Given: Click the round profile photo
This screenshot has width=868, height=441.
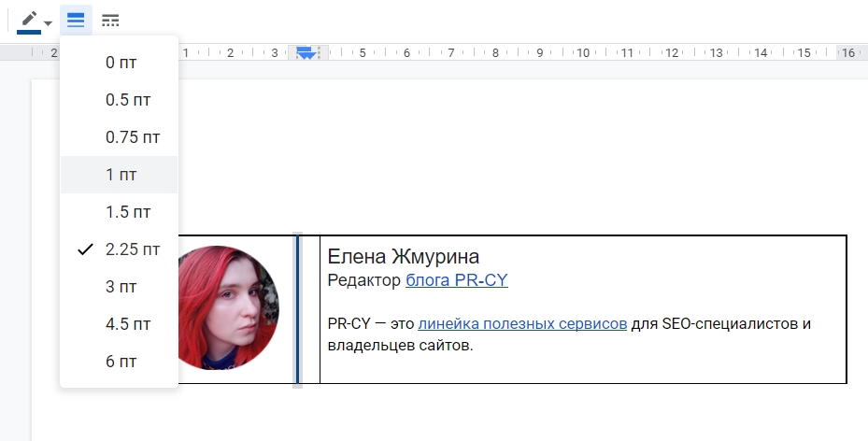Looking at the screenshot, I should coord(228,308).
